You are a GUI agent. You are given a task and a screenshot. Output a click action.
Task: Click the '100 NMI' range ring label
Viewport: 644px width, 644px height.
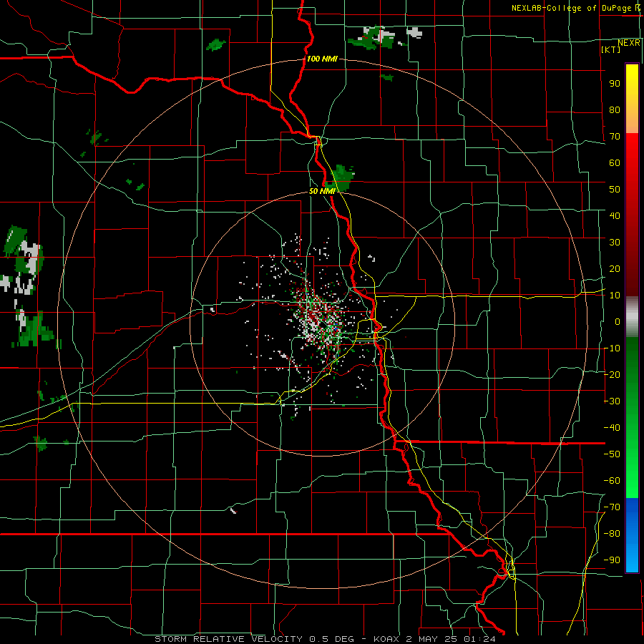pos(322,59)
